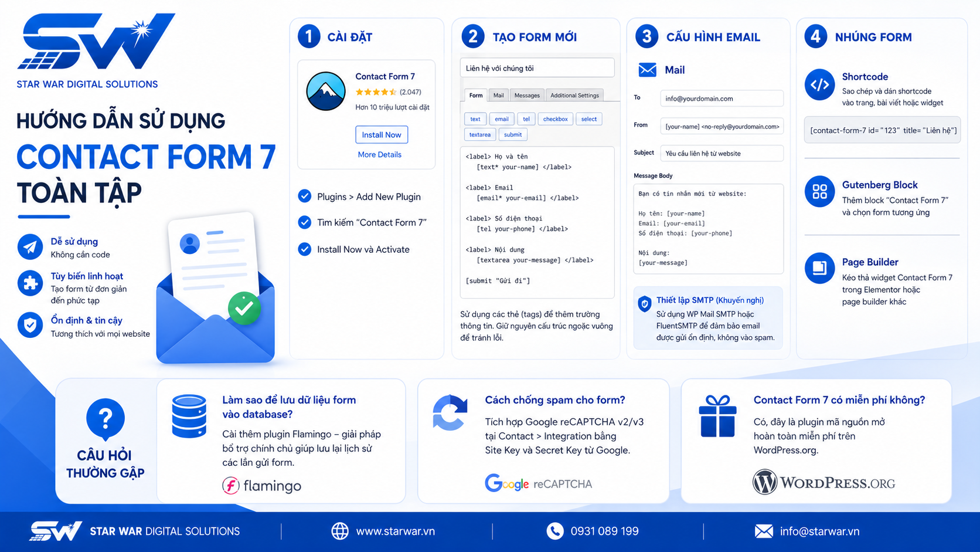Click the checkmark next to 'Plugins > Add New Plugin'

pos(305,196)
